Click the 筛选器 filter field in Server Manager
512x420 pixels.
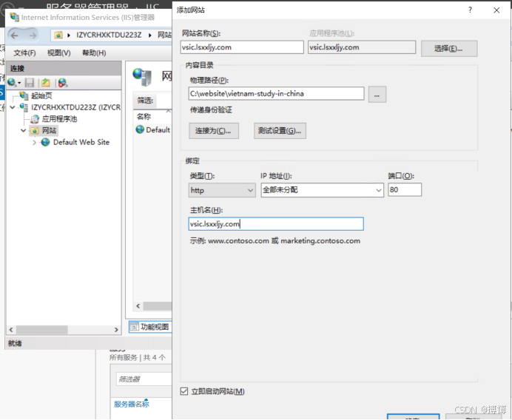click(x=144, y=379)
